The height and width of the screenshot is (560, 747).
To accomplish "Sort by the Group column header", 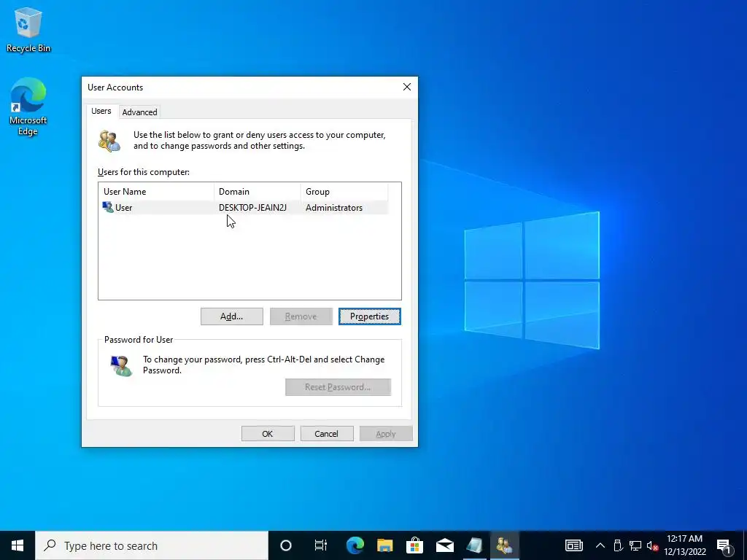I will point(344,192).
